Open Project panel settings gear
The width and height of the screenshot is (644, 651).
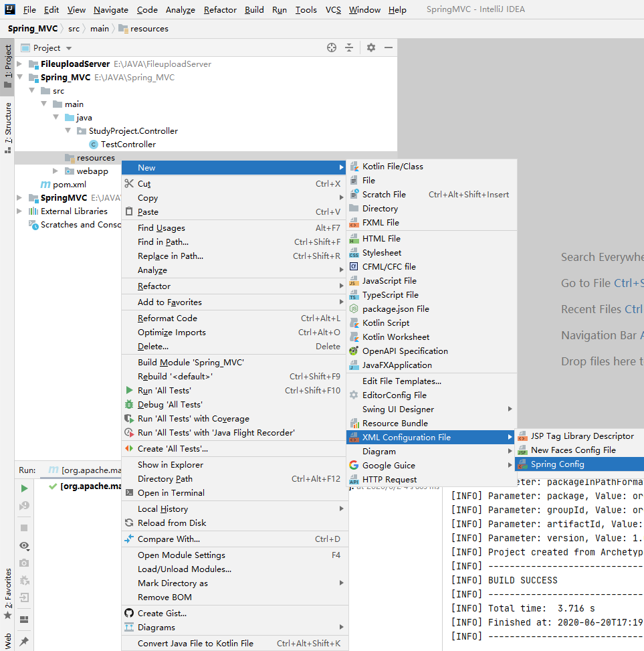click(x=371, y=48)
